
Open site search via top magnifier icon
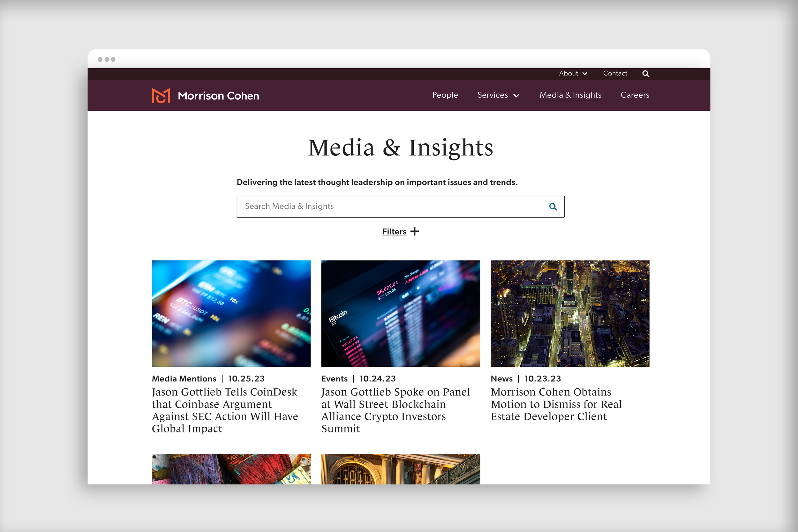[x=646, y=74]
